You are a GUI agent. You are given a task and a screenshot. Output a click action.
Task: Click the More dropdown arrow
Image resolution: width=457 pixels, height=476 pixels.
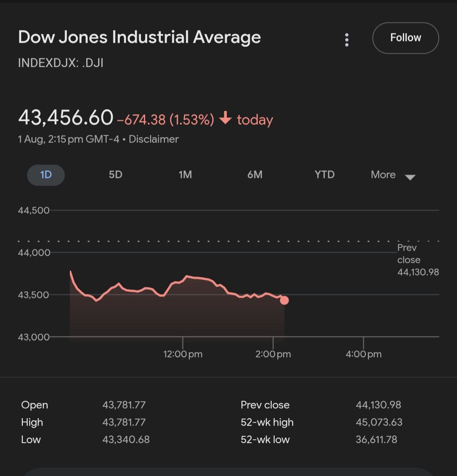coord(410,177)
